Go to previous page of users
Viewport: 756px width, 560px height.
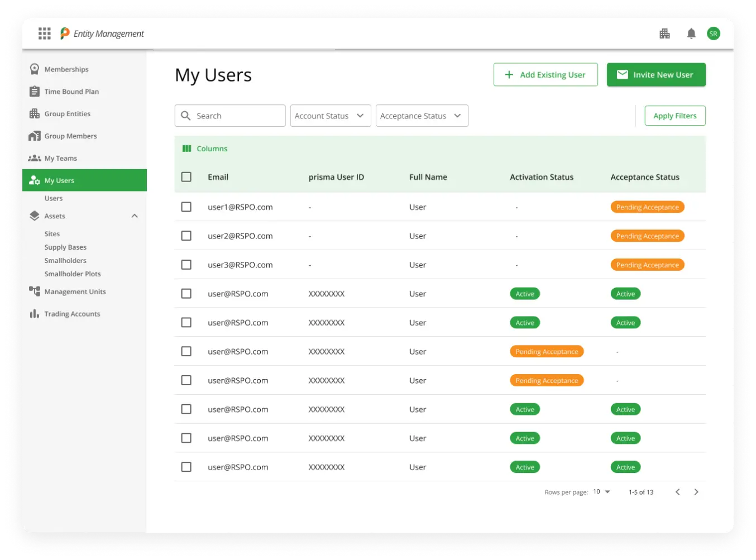tap(677, 492)
